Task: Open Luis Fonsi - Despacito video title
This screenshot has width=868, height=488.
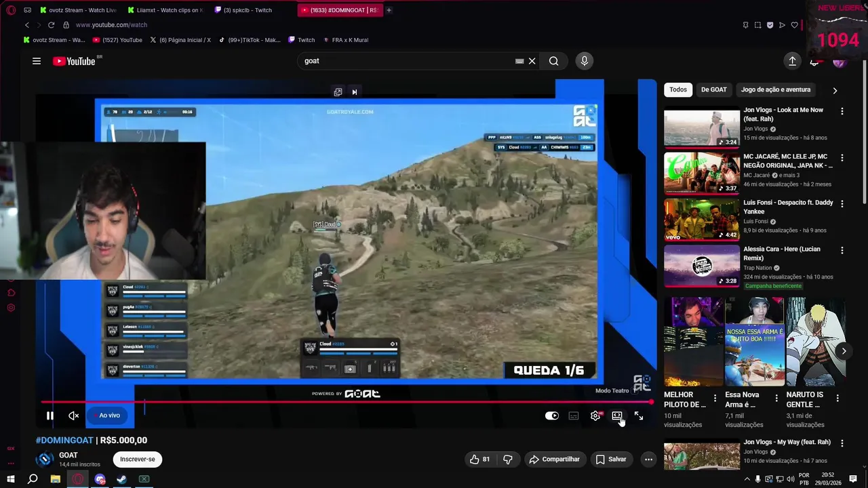Action: pos(788,207)
